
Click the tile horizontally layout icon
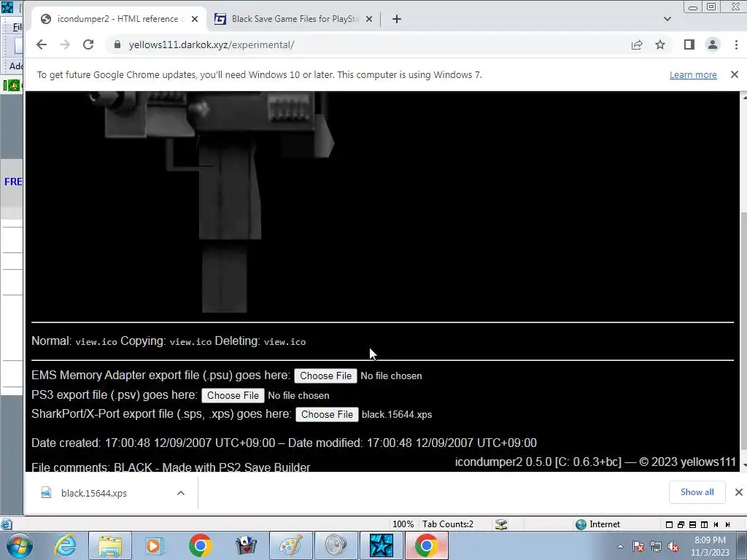692,524
